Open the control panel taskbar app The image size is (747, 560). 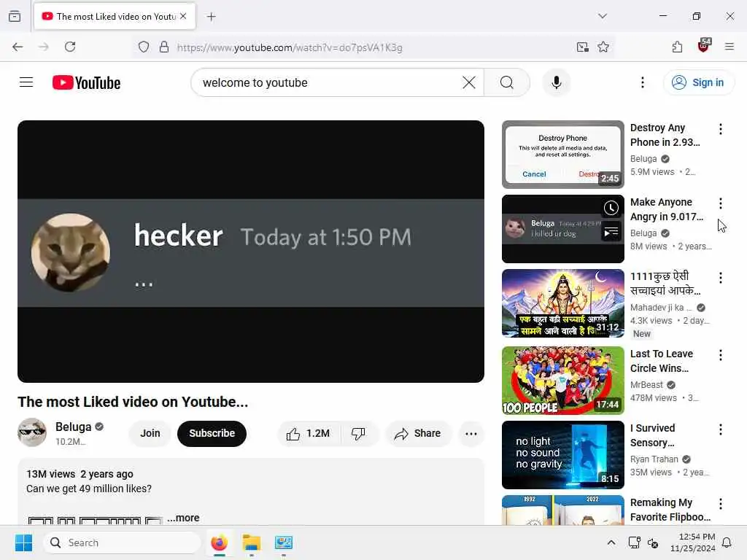pos(284,542)
